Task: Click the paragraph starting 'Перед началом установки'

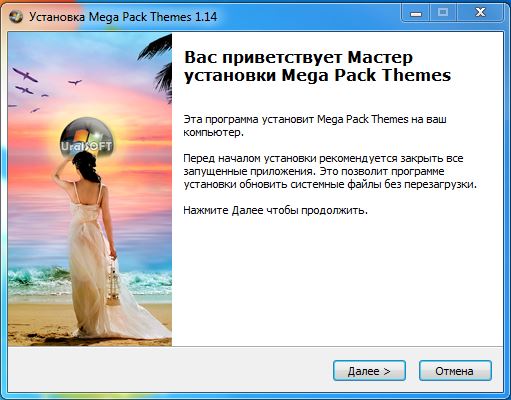Action: click(x=330, y=171)
